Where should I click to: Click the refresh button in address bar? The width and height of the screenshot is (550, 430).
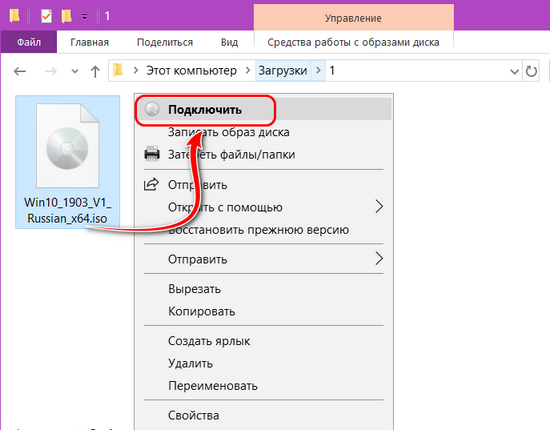[x=531, y=71]
